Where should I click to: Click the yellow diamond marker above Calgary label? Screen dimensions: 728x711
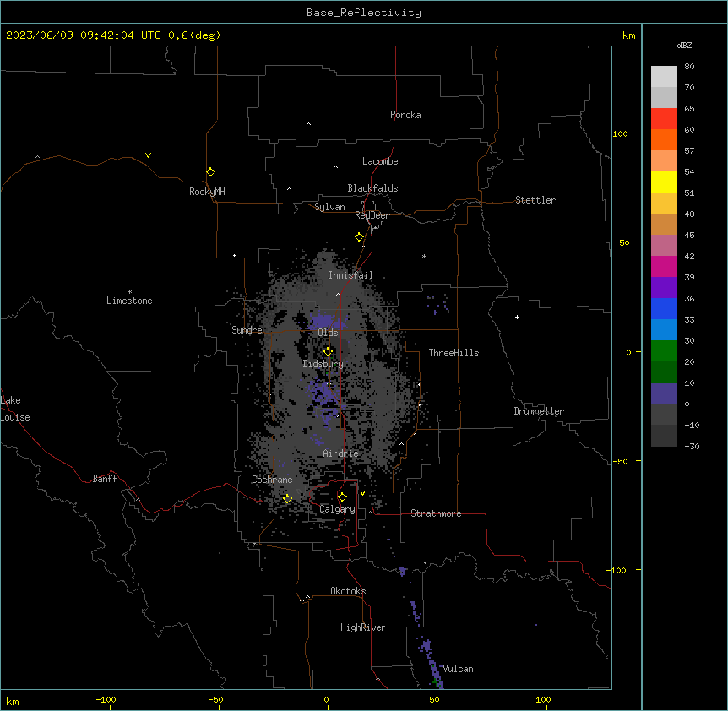point(342,497)
